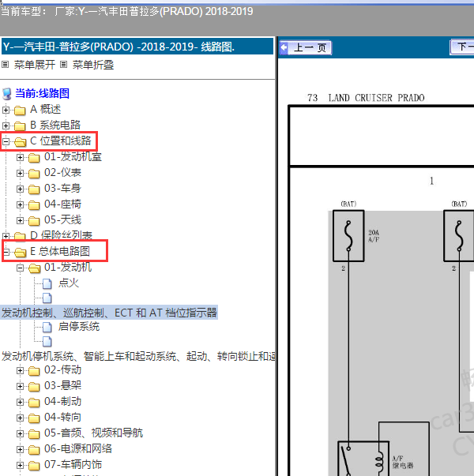The image size is (474, 476).
Task: Select the E 总体电路图 label
Action: [x=60, y=251]
